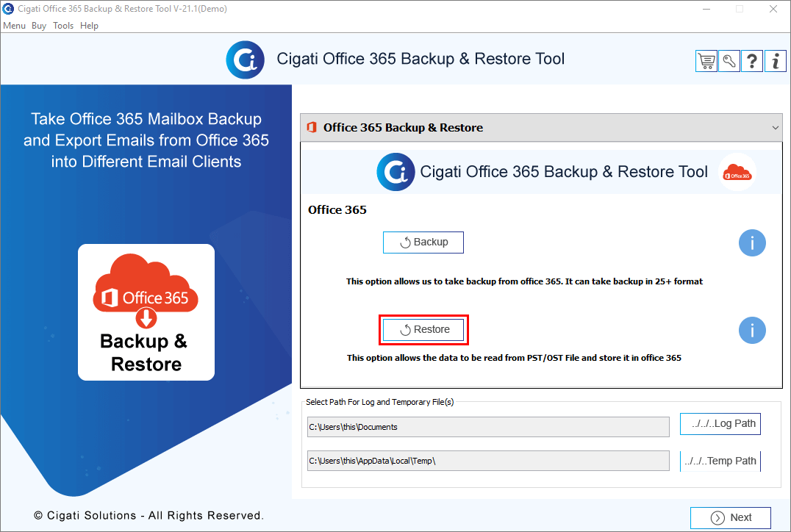The height and width of the screenshot is (532, 791).
Task: Click the application icon in title bar
Action: pos(9,9)
